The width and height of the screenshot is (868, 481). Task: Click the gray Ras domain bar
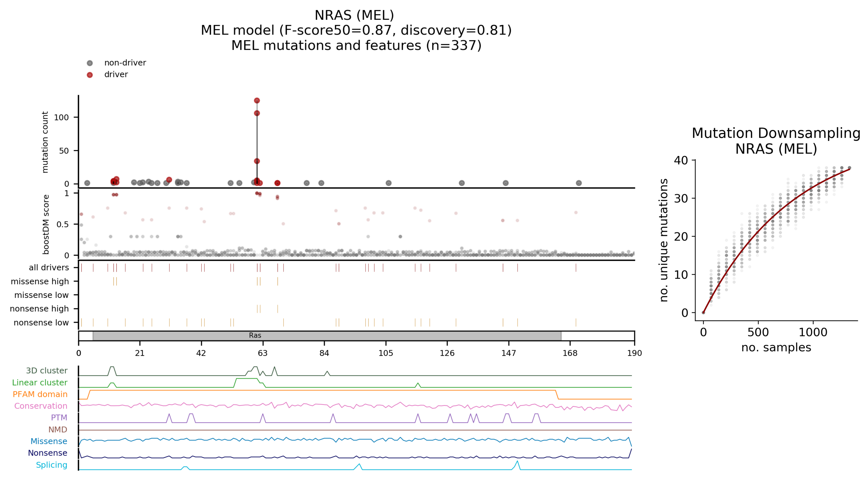(x=327, y=336)
